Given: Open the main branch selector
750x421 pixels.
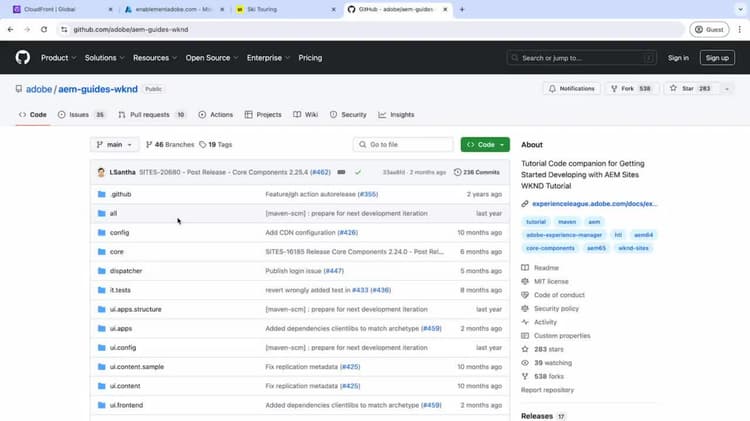Looking at the screenshot, I should click(x=114, y=144).
